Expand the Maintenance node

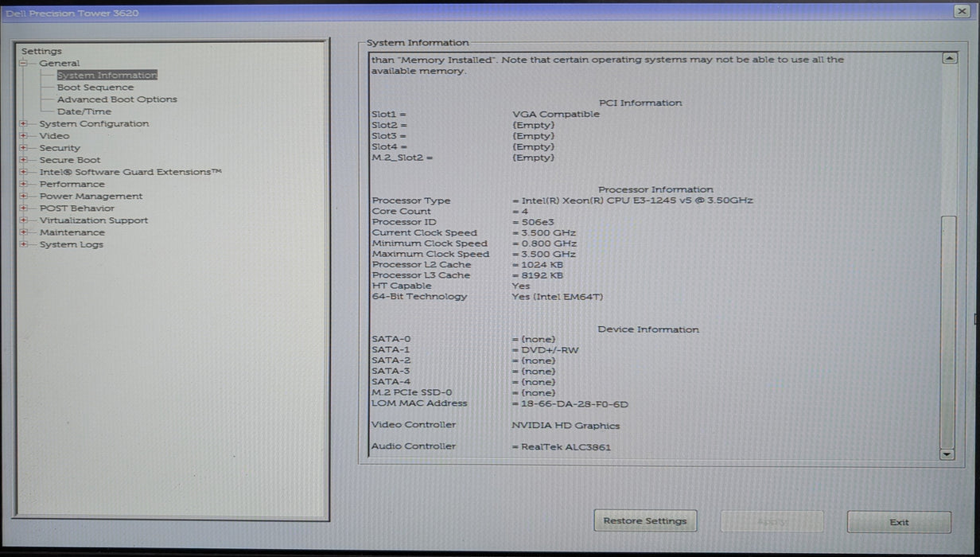23,232
